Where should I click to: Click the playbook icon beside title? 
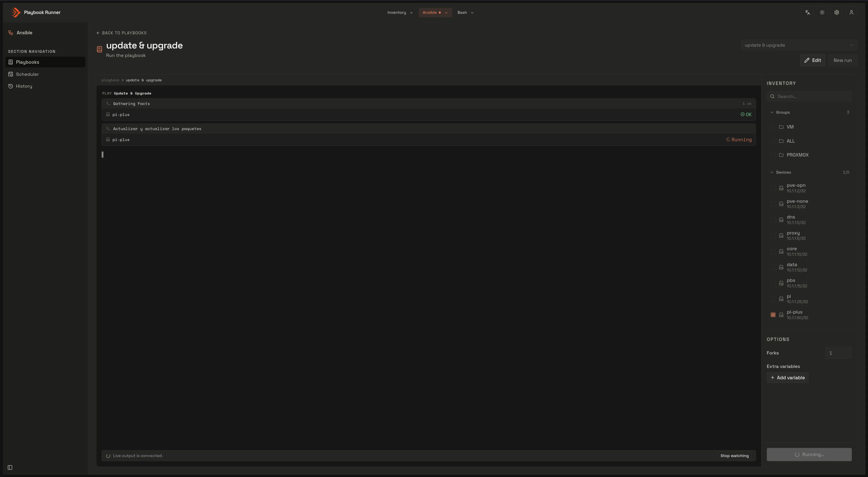[99, 49]
